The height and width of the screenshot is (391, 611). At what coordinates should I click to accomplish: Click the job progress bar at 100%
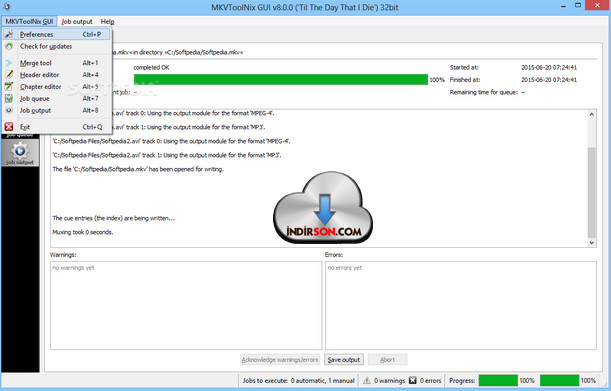coord(281,80)
